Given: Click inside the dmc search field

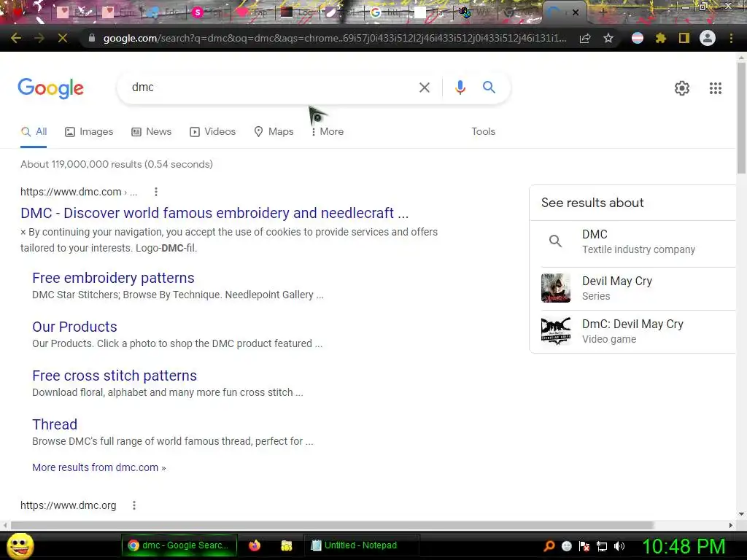Looking at the screenshot, I should point(267,87).
